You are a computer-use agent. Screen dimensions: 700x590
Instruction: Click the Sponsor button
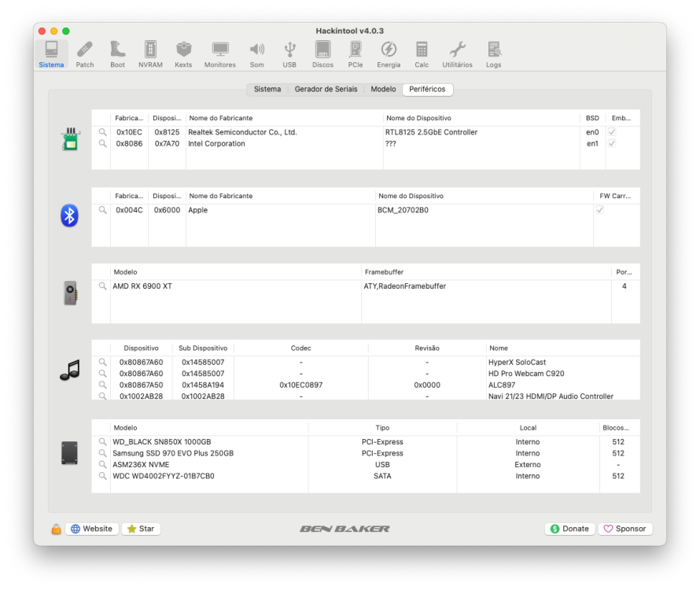coord(625,529)
